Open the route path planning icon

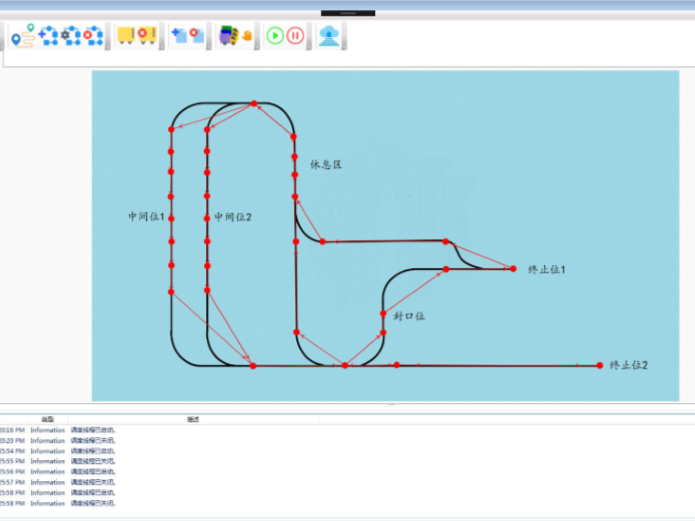22,36
